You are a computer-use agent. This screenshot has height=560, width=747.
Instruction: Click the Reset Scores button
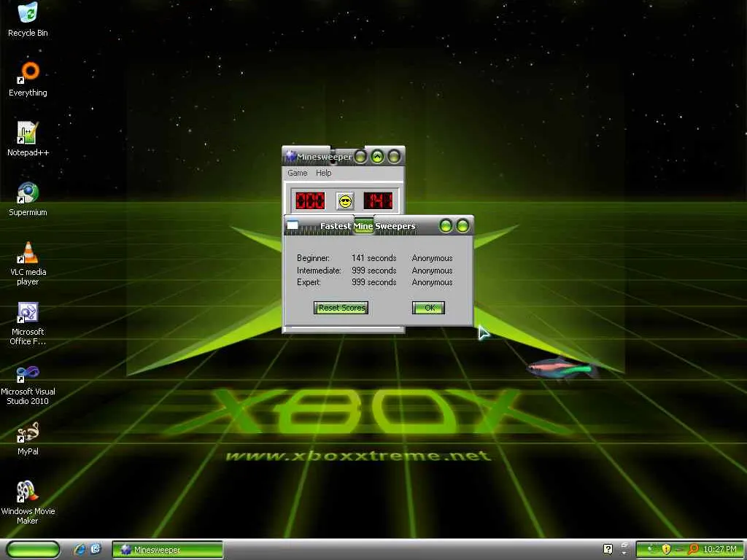tap(341, 308)
